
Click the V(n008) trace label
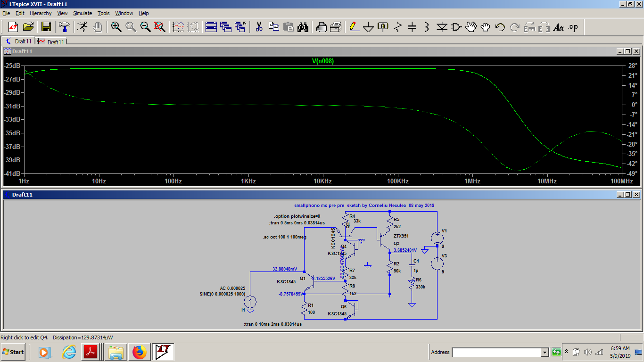coord(322,61)
